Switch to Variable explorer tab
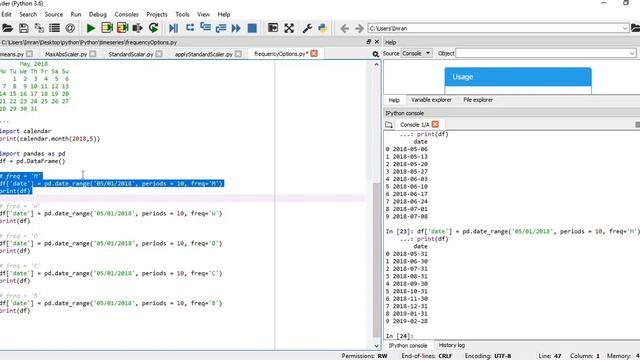 [431, 100]
